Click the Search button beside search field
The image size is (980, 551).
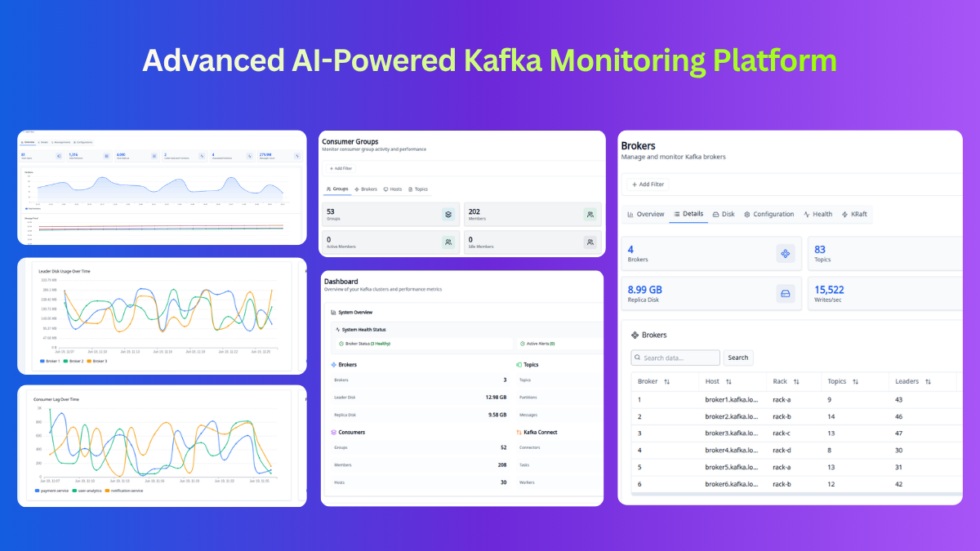pos(738,358)
